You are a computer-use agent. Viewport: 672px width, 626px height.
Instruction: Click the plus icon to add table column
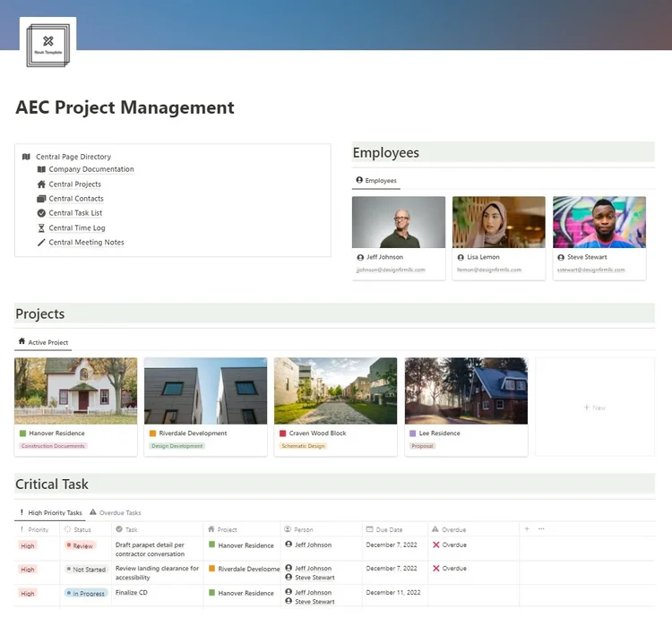click(x=527, y=528)
